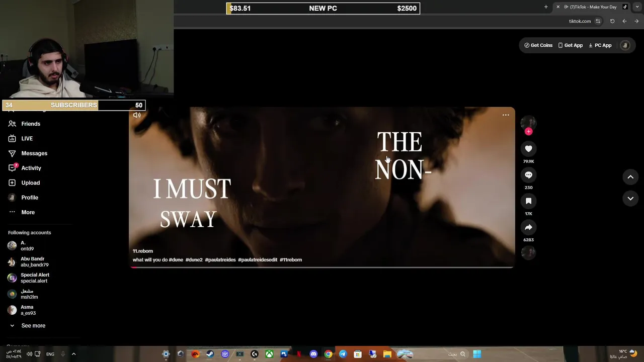Screen dimensions: 644x362
Task: Open the browser tab search chevron
Action: pos(637,7)
